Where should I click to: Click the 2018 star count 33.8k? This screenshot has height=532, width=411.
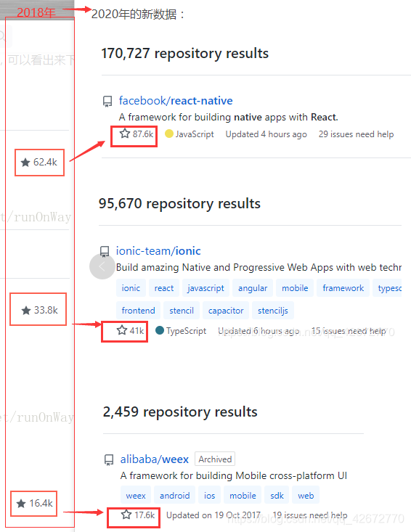point(40,310)
